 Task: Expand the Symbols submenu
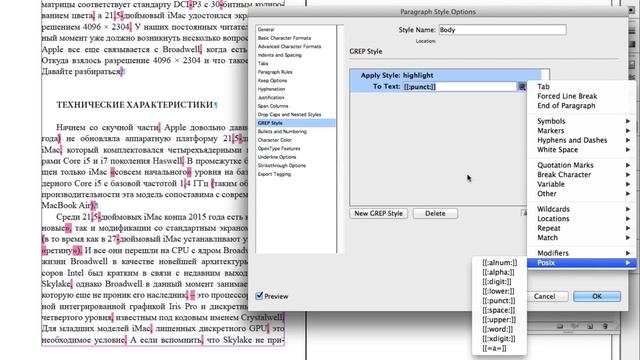tap(582, 121)
